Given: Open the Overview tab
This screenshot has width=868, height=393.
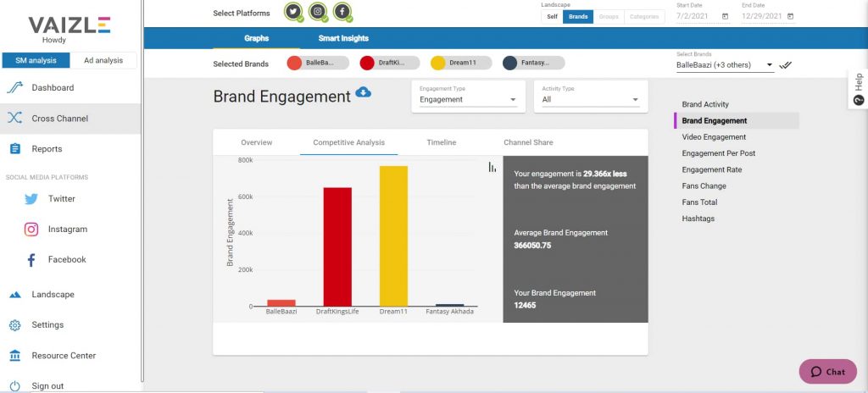Looking at the screenshot, I should [256, 142].
